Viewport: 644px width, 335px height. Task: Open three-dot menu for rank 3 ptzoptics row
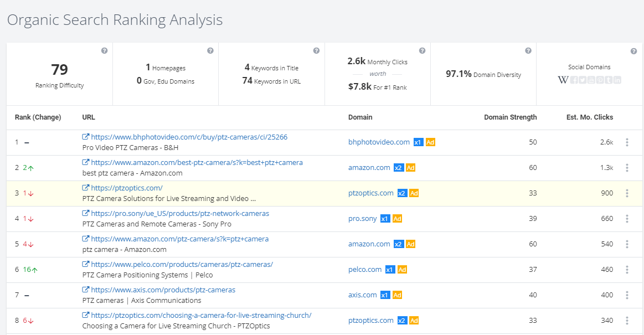point(627,193)
